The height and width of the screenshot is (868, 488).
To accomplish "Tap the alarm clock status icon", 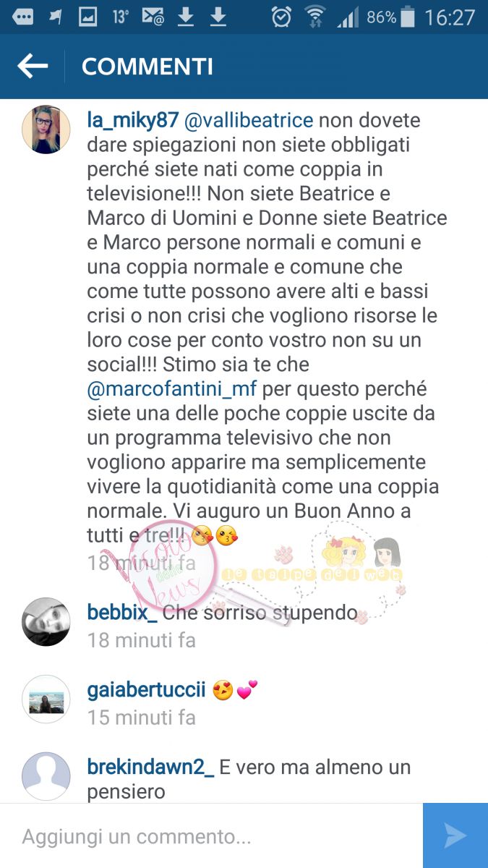I will click(281, 17).
